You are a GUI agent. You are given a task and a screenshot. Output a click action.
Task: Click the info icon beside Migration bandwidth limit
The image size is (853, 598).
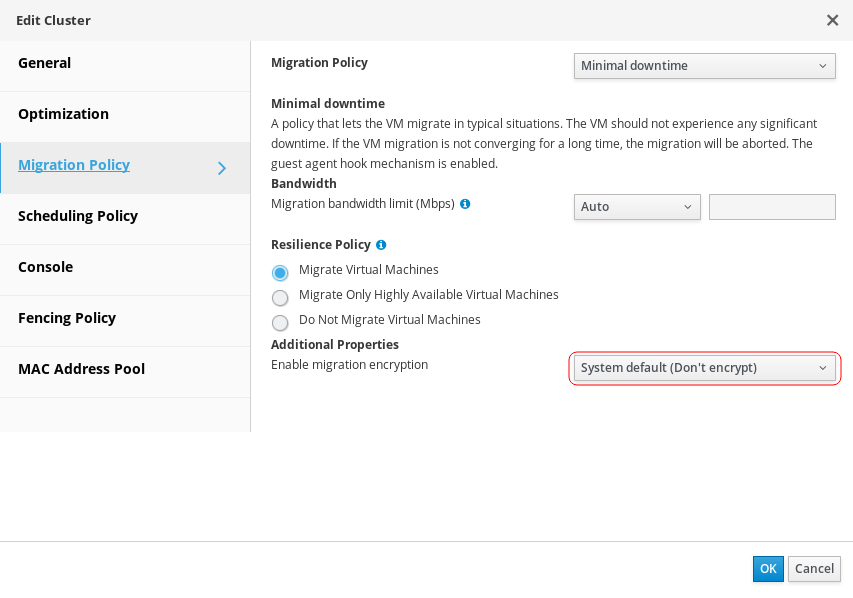(465, 204)
